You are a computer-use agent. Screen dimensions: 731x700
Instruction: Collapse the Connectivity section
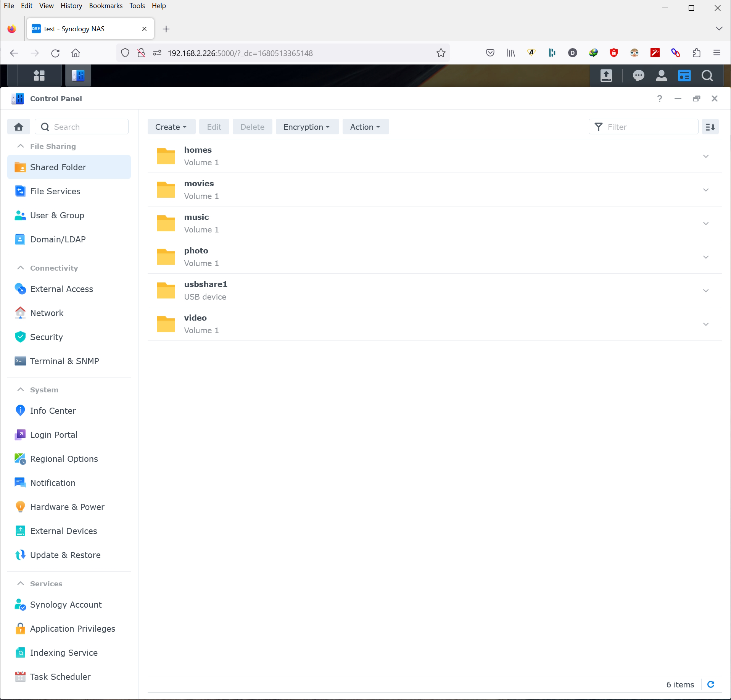21,268
